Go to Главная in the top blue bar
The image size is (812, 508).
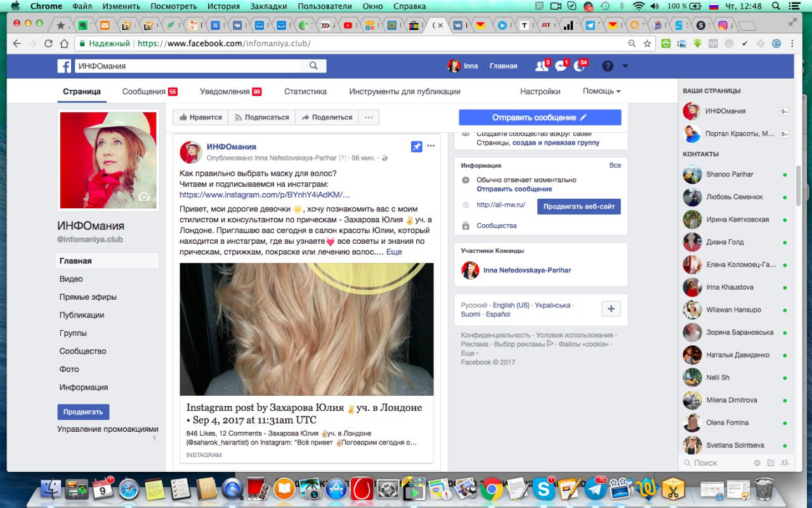point(503,66)
